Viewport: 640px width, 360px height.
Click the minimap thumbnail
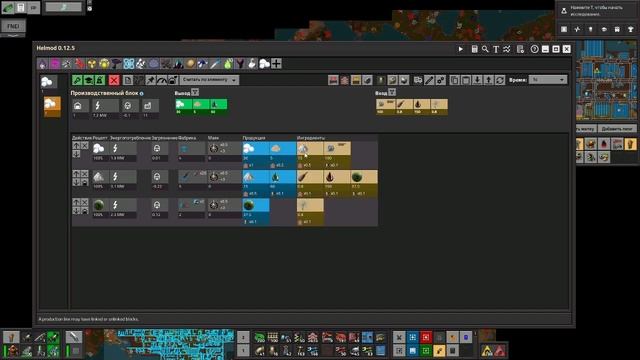[606, 80]
